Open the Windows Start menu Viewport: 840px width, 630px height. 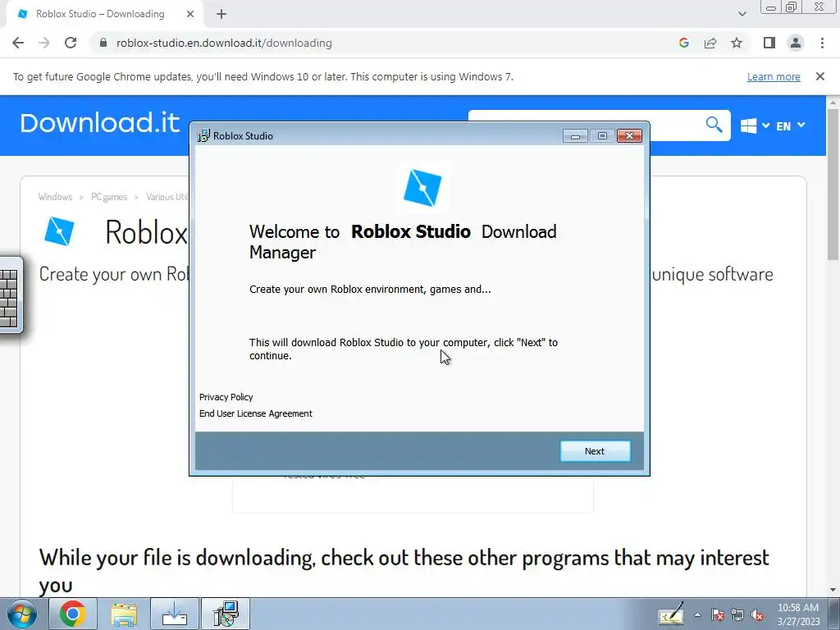(22, 614)
